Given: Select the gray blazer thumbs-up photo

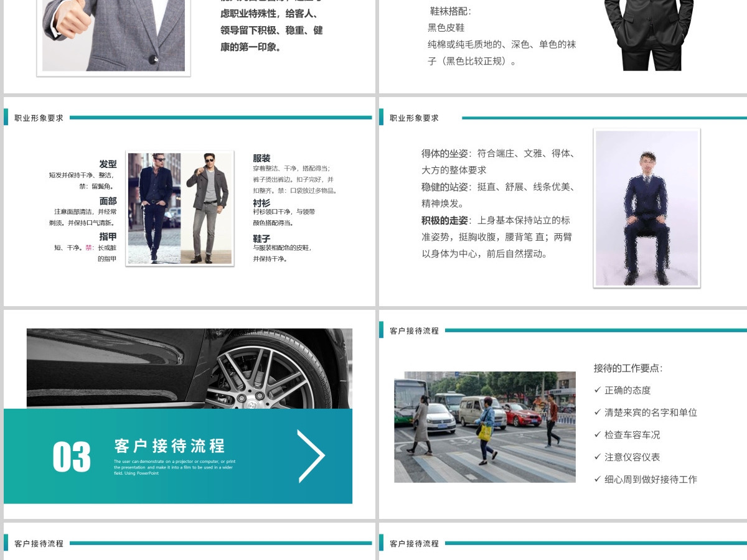Looking at the screenshot, I should [x=113, y=35].
